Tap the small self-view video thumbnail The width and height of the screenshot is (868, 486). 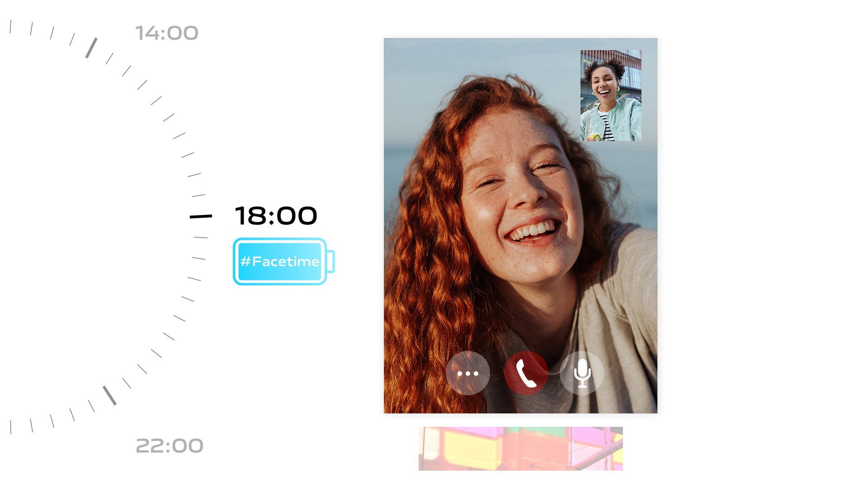(x=611, y=95)
